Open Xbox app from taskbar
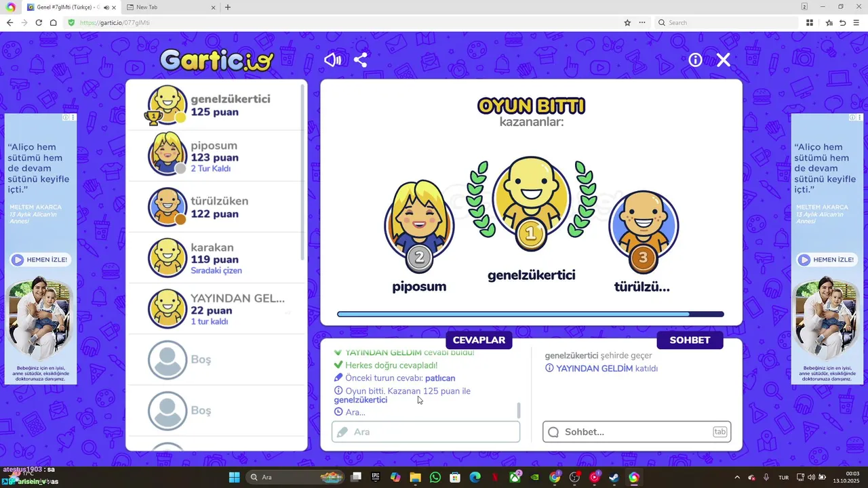This screenshot has height=488, width=868. click(515, 477)
